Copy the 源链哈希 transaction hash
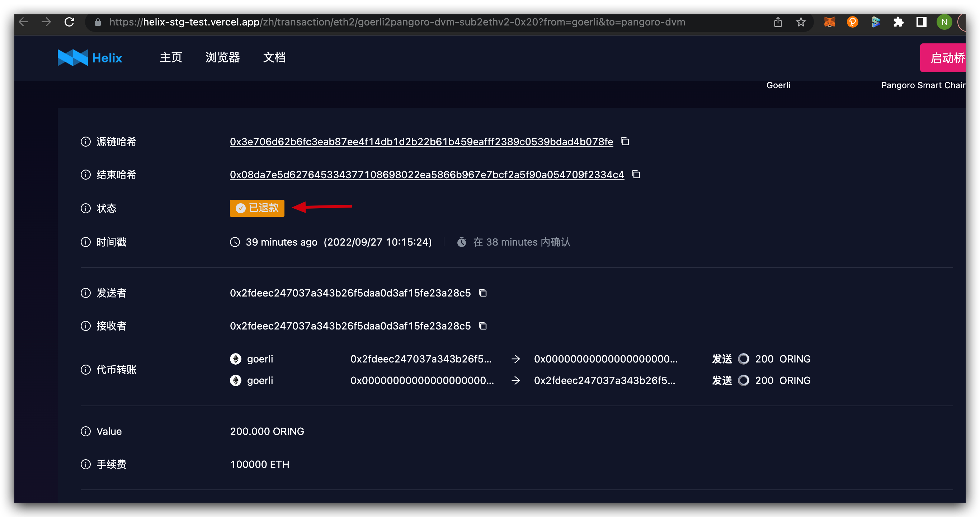The image size is (980, 517). (x=625, y=141)
